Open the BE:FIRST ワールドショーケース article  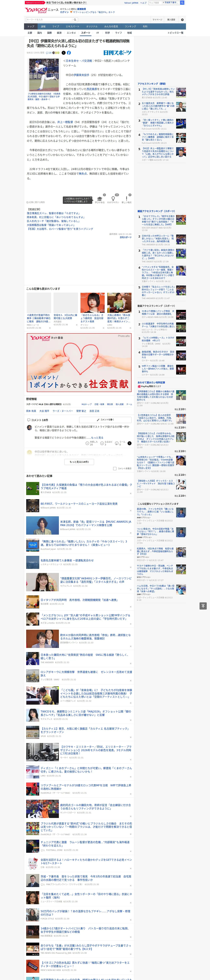pos(79,504)
